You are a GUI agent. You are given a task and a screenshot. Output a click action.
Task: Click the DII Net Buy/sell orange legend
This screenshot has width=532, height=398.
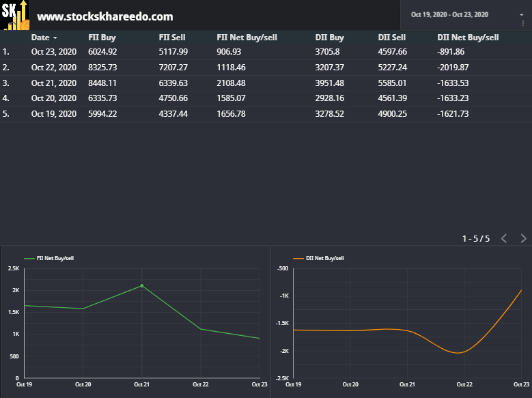318,258
